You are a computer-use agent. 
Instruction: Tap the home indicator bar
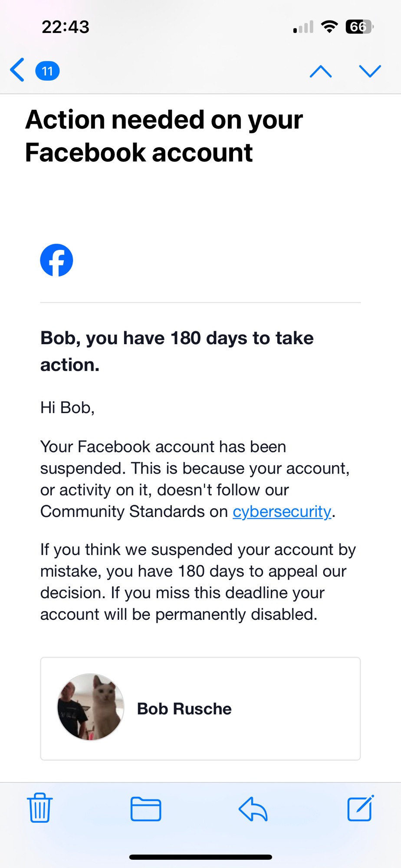click(x=200, y=857)
